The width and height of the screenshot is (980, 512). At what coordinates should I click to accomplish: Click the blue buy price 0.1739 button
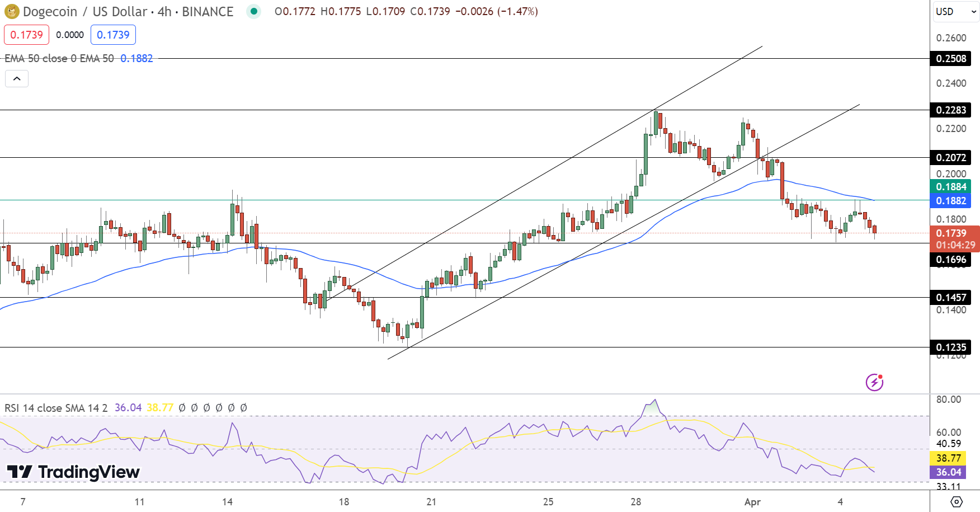click(x=113, y=35)
